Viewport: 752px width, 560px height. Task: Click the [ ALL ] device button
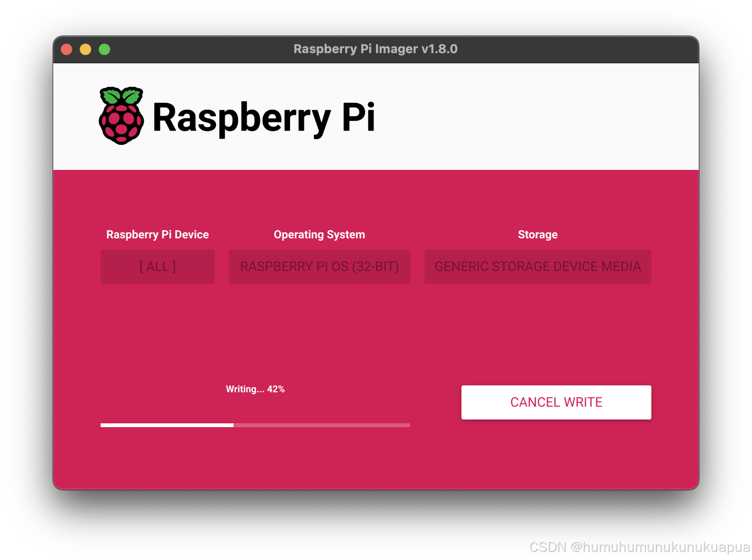(158, 267)
